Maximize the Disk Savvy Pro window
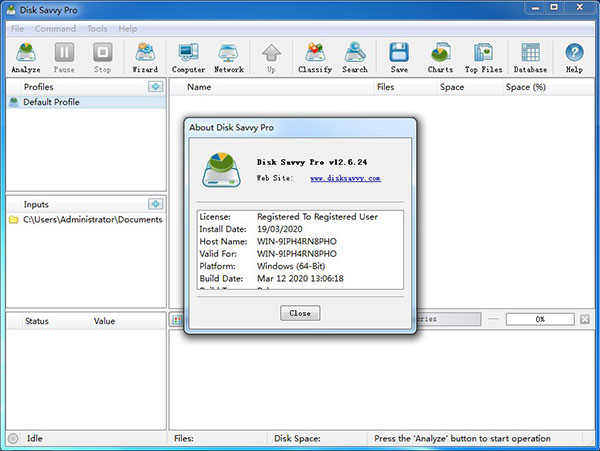Image resolution: width=600 pixels, height=451 pixels. pyautogui.click(x=554, y=8)
